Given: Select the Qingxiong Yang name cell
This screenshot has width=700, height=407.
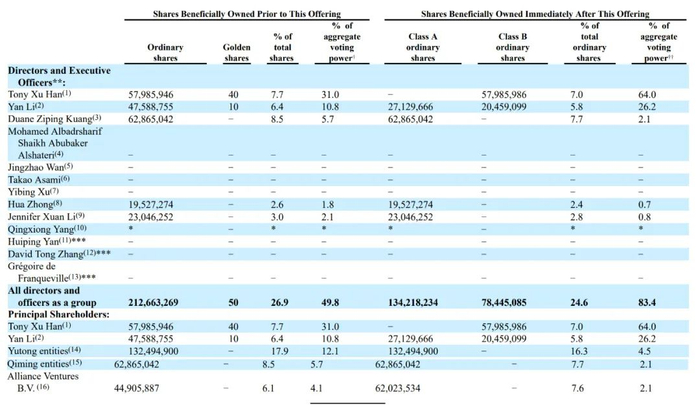Looking at the screenshot, I should pos(47,228).
